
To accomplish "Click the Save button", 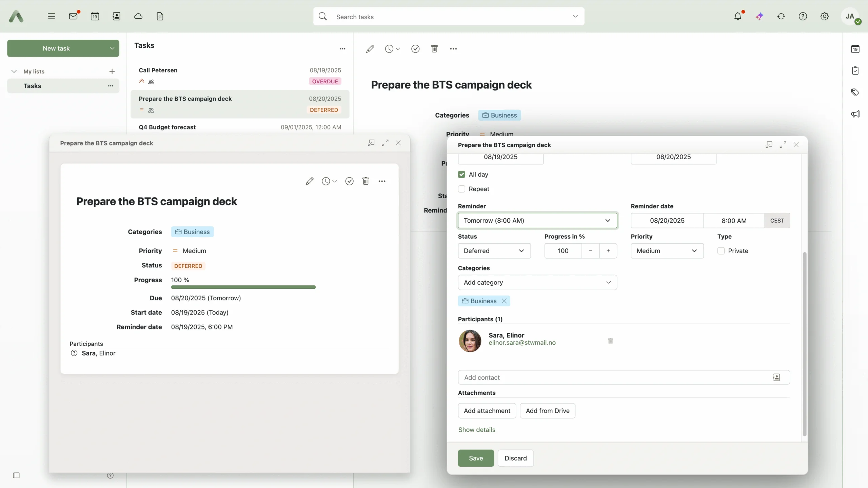I will point(476,458).
